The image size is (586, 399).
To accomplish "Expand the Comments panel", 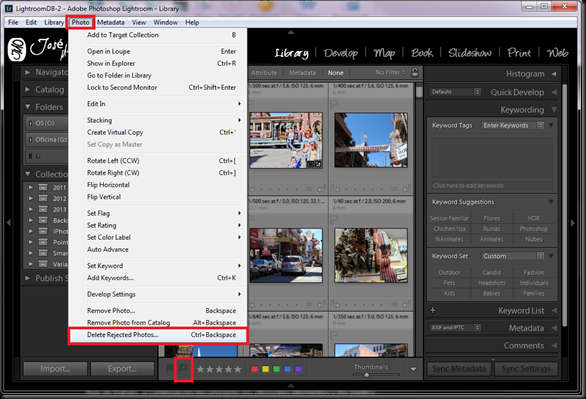I will coord(554,346).
